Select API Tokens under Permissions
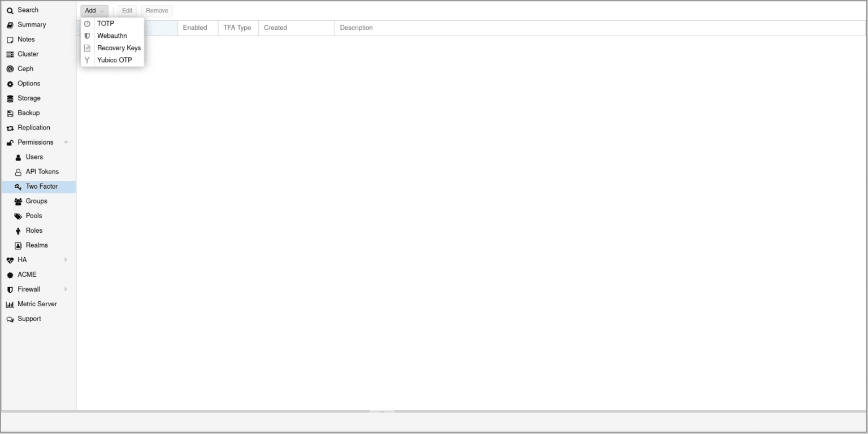Screen dimensions: 868x434 click(38, 172)
